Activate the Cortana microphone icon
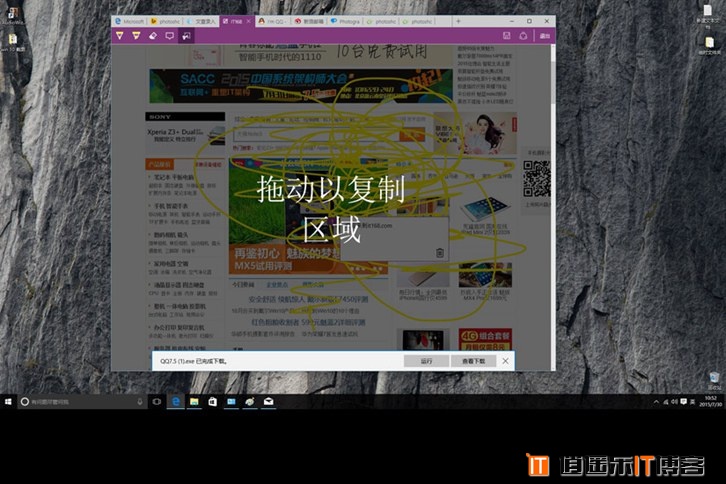 140,402
